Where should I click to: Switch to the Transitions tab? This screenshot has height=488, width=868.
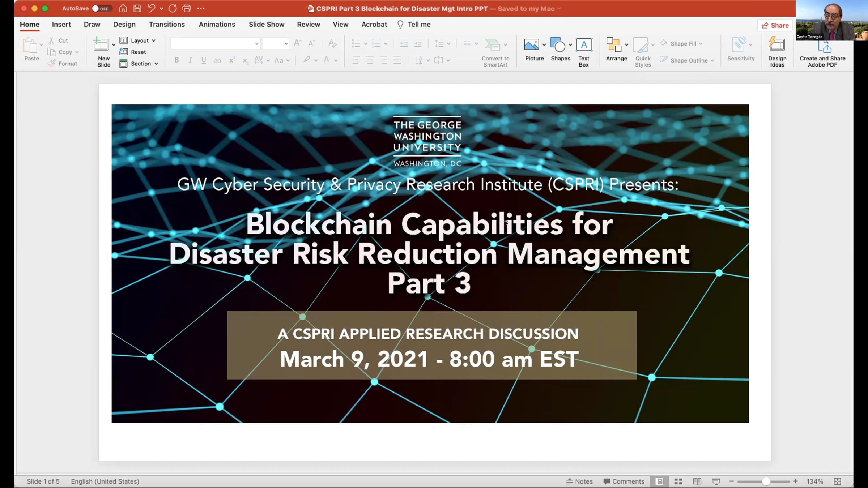coord(167,25)
